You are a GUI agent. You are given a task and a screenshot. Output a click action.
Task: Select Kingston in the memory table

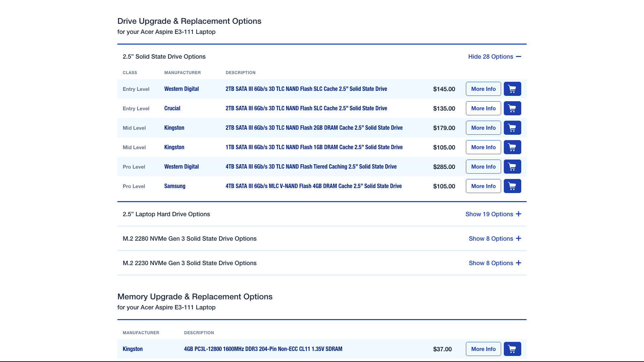pos(132,349)
